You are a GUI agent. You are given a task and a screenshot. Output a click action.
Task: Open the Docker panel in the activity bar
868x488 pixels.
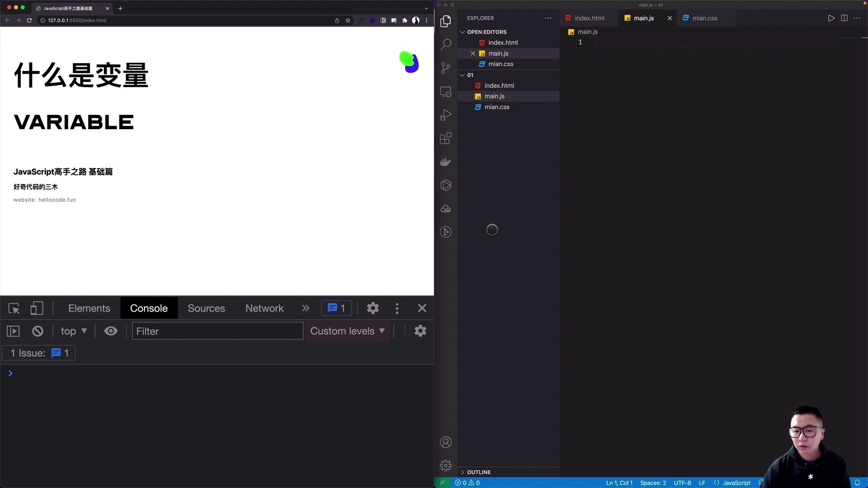pos(446,161)
